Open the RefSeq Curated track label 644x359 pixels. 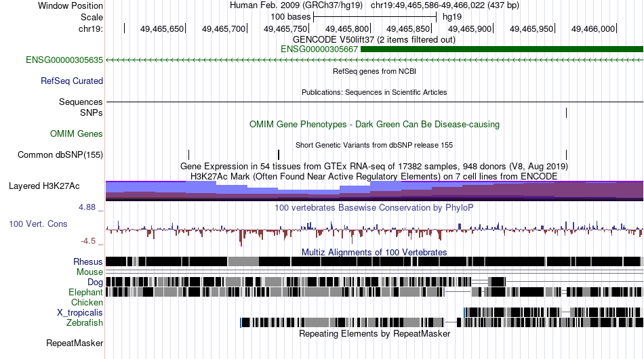[x=72, y=81]
